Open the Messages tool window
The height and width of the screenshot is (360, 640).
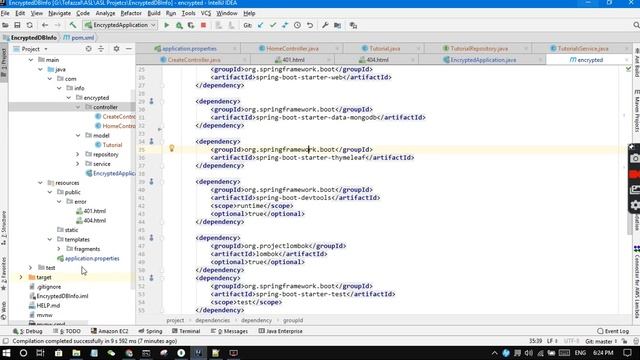(229, 331)
